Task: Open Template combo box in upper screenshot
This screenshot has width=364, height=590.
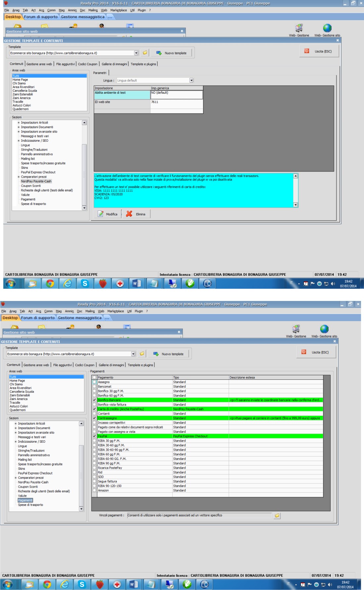Action: click(136, 53)
